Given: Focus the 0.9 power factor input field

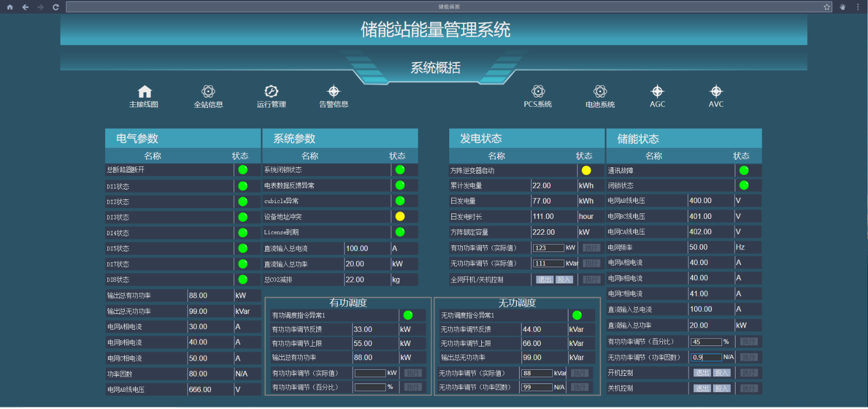Looking at the screenshot, I should tap(706, 357).
